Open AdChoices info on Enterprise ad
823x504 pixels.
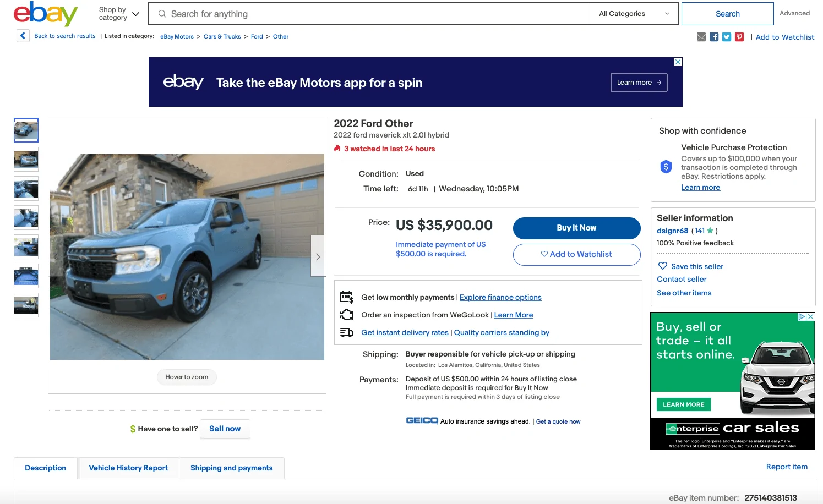[x=802, y=317]
